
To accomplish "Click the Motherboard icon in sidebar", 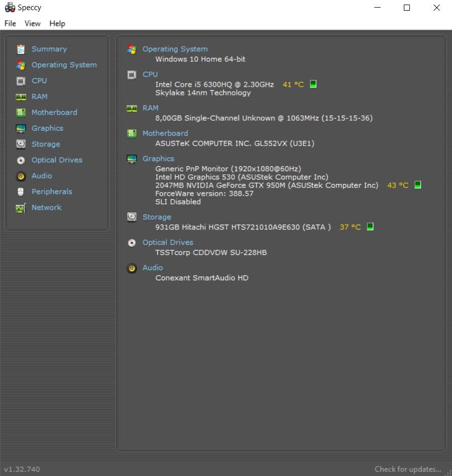I will tap(21, 113).
